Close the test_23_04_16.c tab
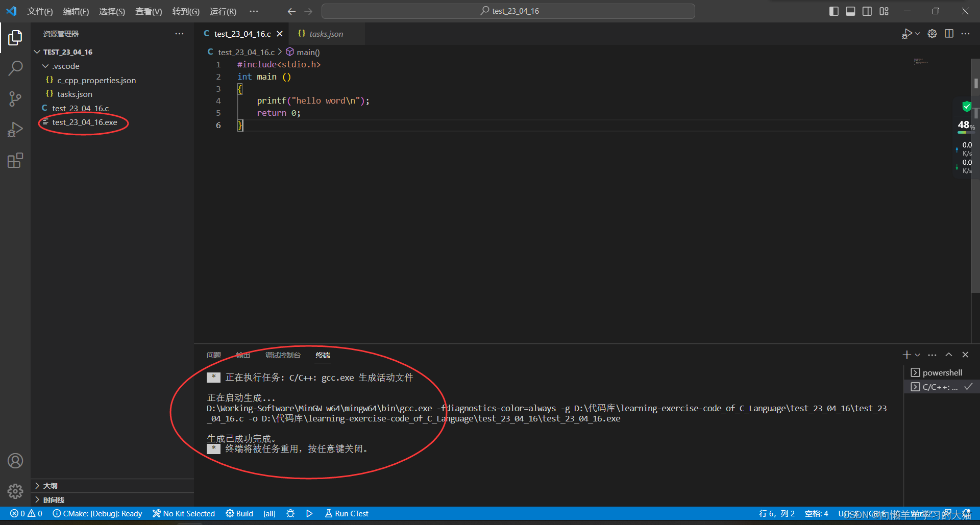 tap(280, 34)
